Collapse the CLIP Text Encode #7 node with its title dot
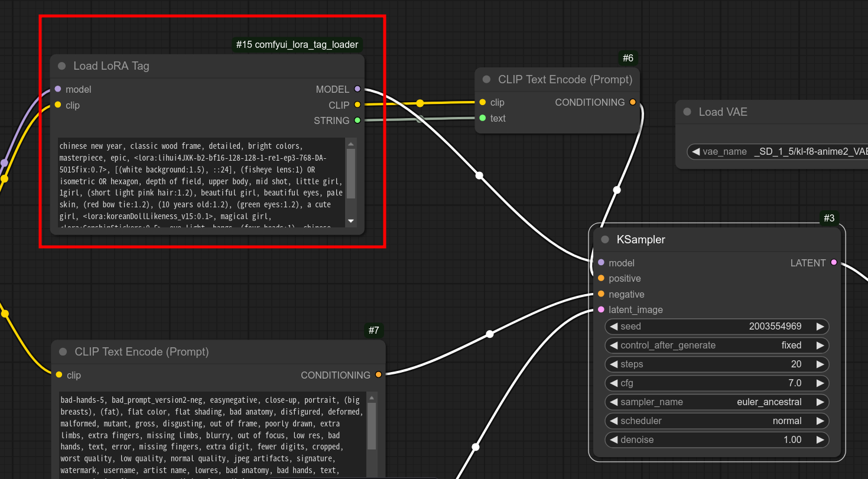Image resolution: width=868 pixels, height=479 pixels. point(63,352)
